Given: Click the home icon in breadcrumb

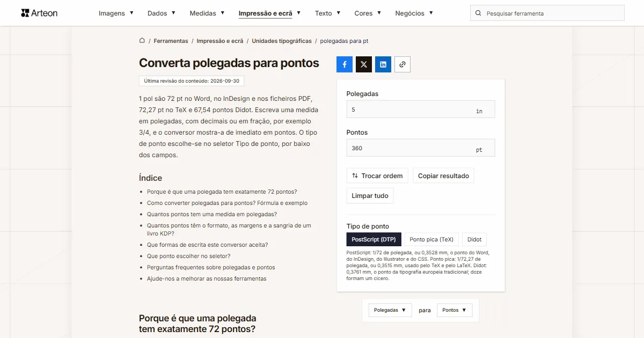Looking at the screenshot, I should 142,40.
